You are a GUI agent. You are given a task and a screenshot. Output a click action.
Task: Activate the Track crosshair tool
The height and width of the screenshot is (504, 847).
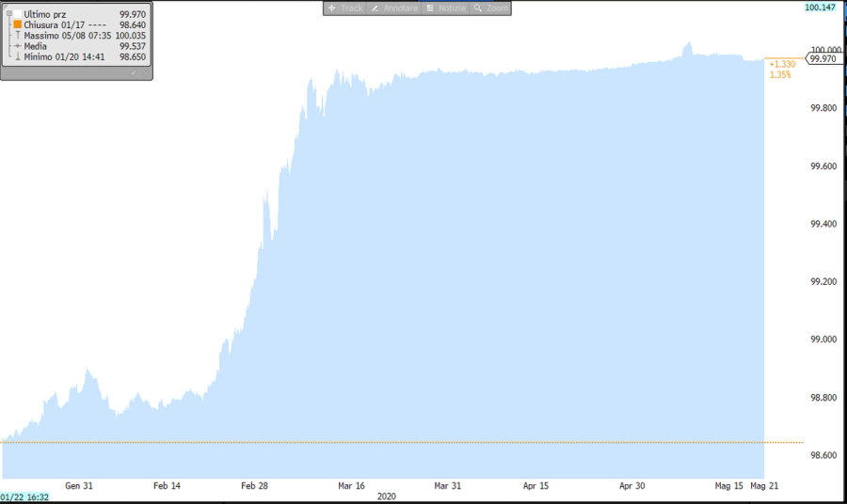click(345, 8)
